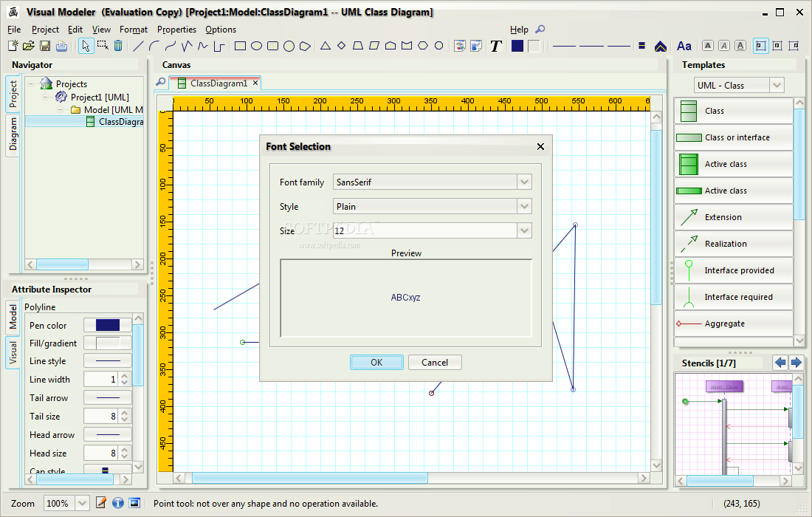Screen dimensions: 812x517
Task: Select the hexagon shape tool
Action: pyautogui.click(x=423, y=46)
